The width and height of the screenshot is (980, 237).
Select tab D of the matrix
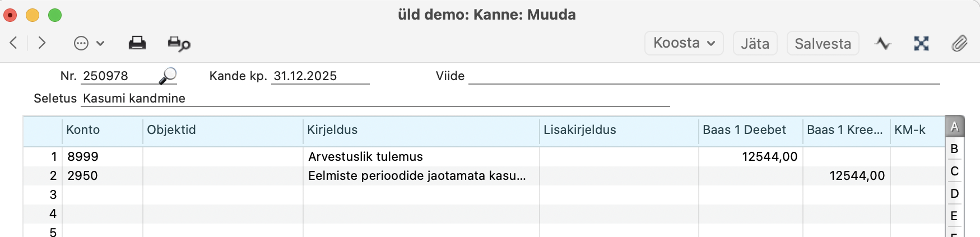pyautogui.click(x=954, y=194)
